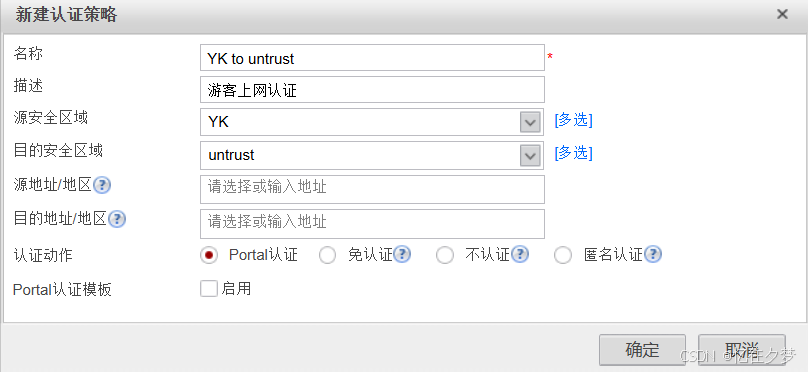Click the 源地址/地区 address input box

[372, 189]
